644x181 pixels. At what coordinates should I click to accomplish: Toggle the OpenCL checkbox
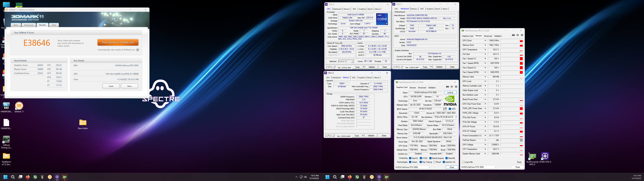pos(410,158)
